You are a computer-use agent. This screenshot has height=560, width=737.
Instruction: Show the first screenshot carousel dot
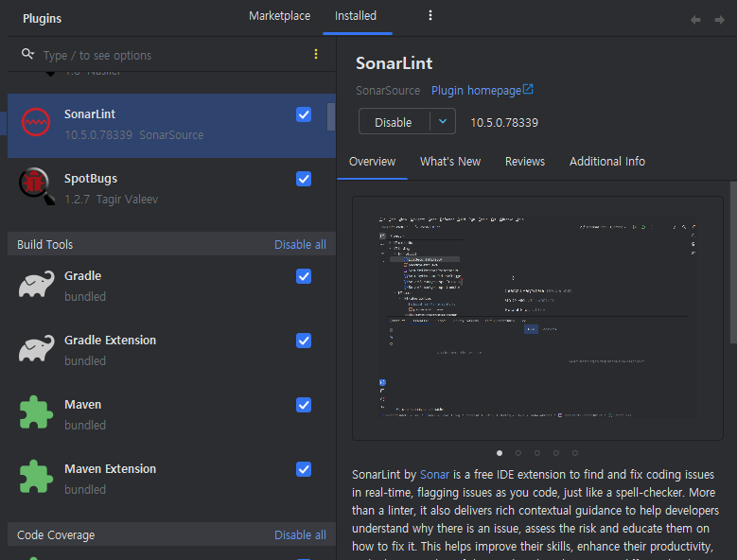click(500, 453)
